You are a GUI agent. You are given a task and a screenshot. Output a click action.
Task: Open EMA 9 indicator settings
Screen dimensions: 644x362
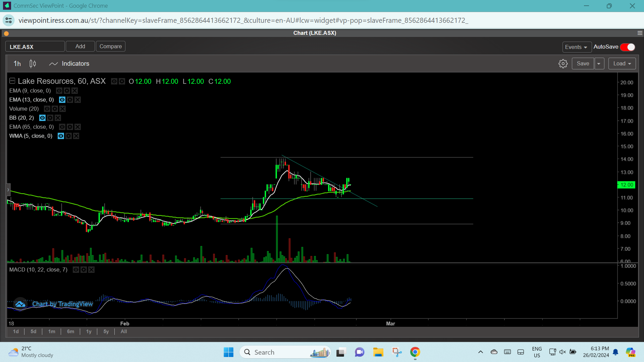tap(67, 90)
